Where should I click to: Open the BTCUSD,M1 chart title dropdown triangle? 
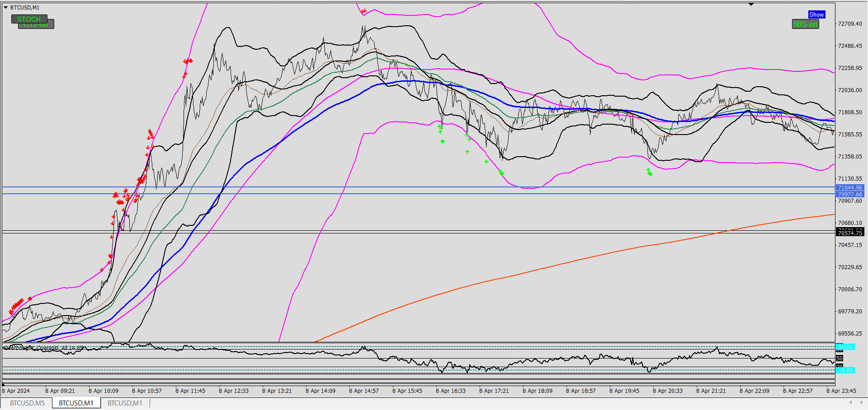[5, 7]
